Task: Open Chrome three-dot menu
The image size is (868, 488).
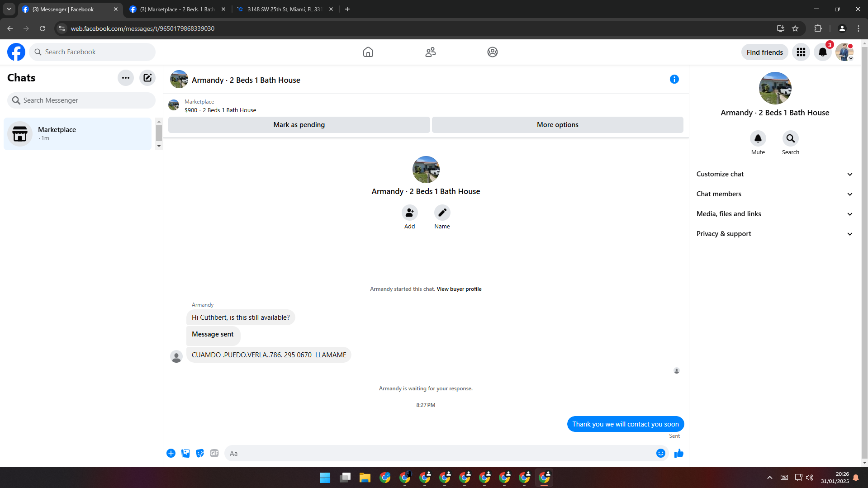Action: (x=859, y=28)
